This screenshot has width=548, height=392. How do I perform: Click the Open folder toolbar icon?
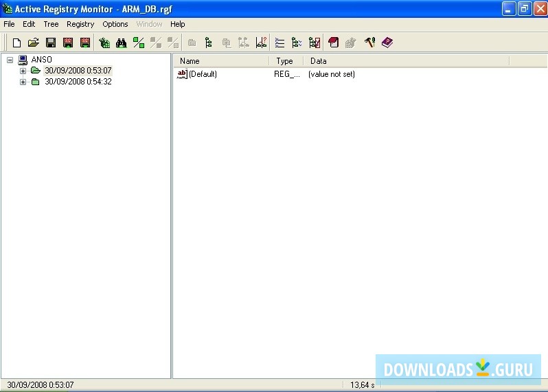click(x=34, y=43)
